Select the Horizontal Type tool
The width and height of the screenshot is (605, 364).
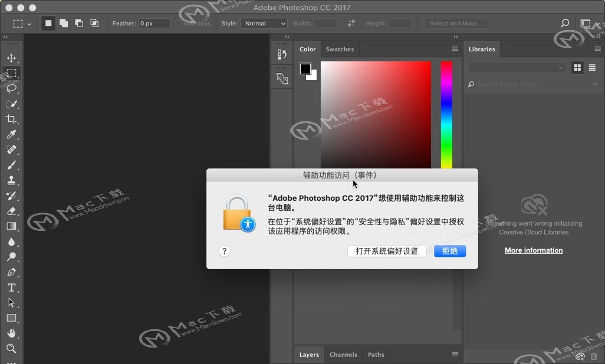click(x=11, y=287)
